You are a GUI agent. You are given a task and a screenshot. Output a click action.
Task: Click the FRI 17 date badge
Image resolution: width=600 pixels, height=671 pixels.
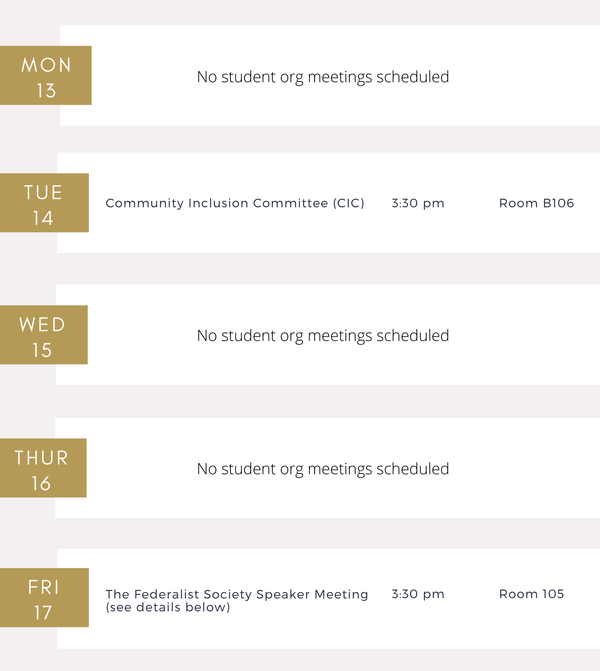click(x=45, y=598)
